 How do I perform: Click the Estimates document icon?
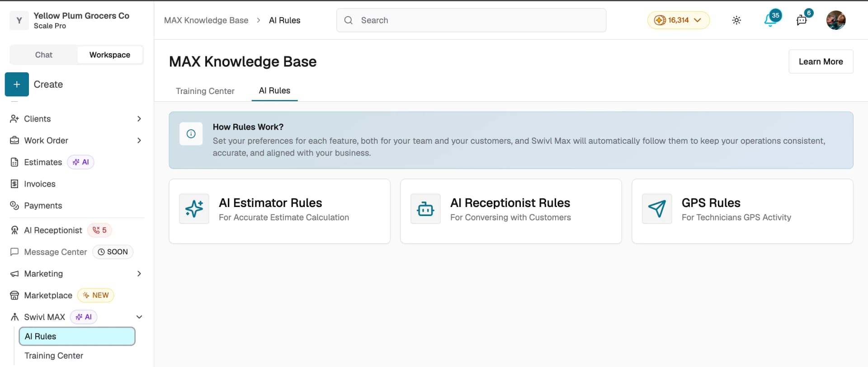(x=14, y=162)
